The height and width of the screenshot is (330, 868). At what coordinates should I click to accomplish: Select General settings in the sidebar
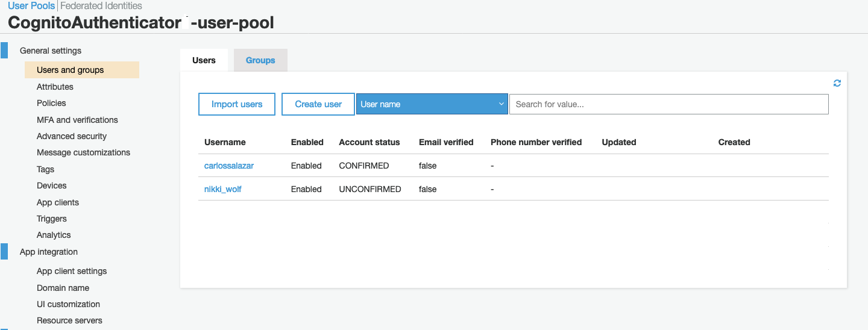click(x=51, y=51)
